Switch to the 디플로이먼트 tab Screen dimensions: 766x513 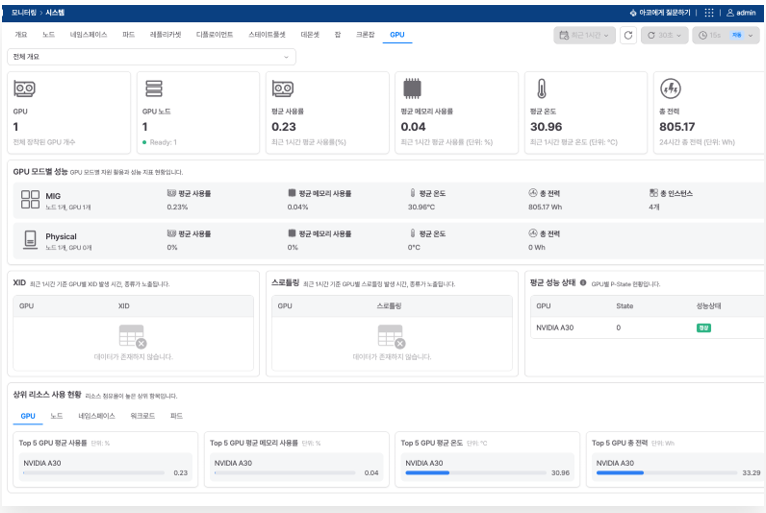pos(214,35)
